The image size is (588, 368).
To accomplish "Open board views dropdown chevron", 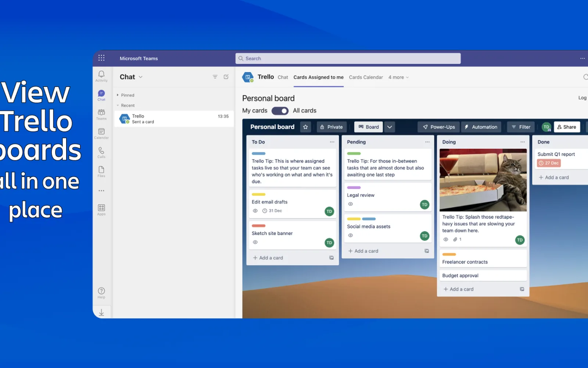I will click(390, 127).
